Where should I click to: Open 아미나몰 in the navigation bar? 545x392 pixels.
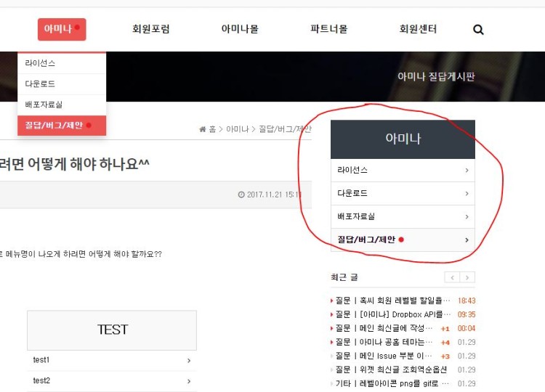click(240, 30)
